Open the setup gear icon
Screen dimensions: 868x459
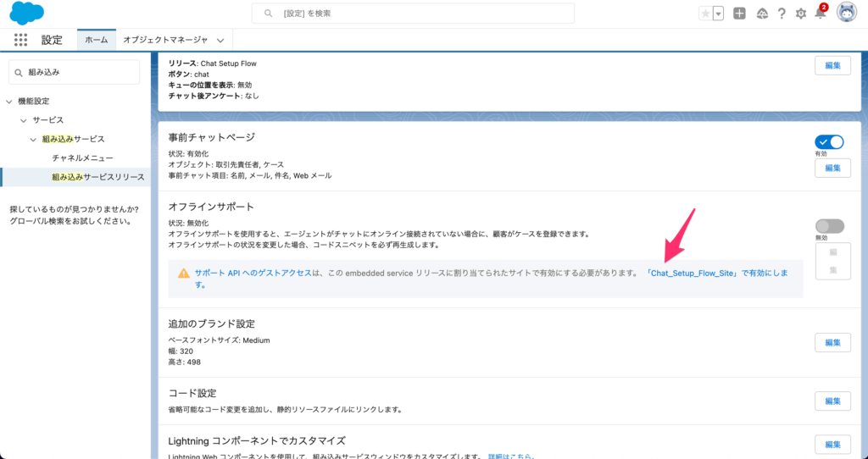click(x=801, y=14)
